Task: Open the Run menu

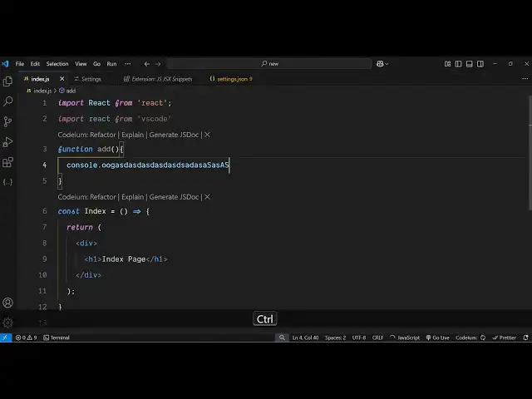Action: click(111, 64)
